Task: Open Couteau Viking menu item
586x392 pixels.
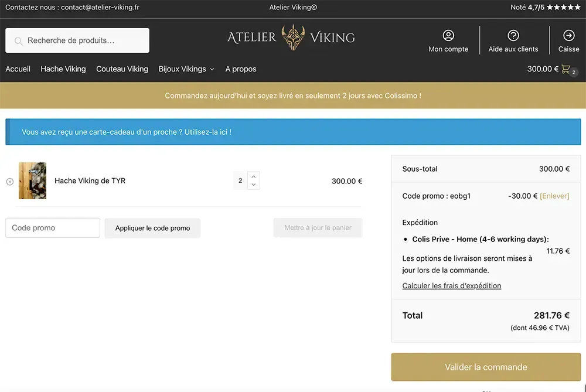Action: click(122, 69)
